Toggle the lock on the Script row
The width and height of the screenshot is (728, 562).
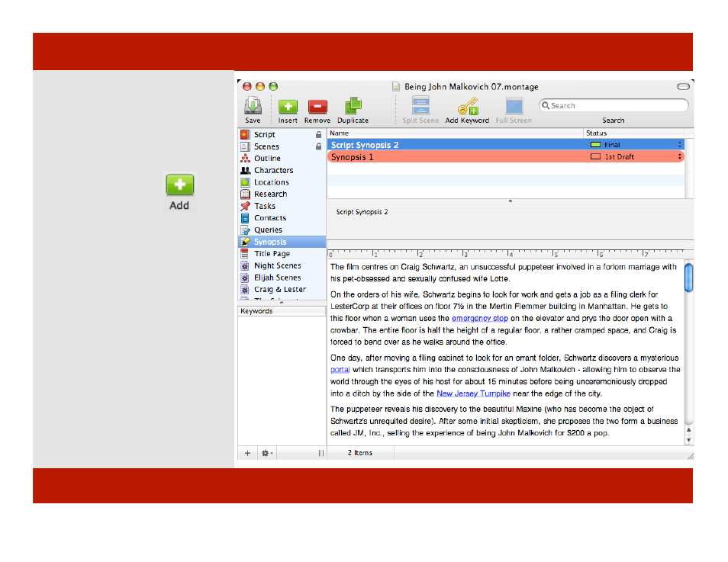point(318,134)
